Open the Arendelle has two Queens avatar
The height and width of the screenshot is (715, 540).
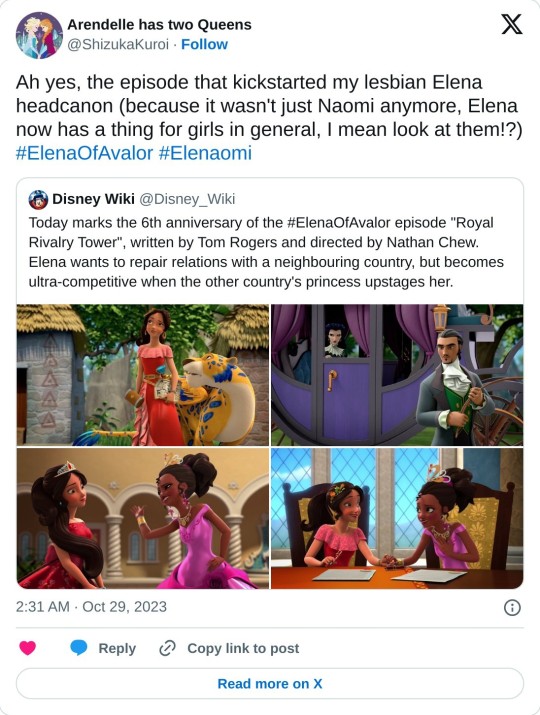point(39,36)
